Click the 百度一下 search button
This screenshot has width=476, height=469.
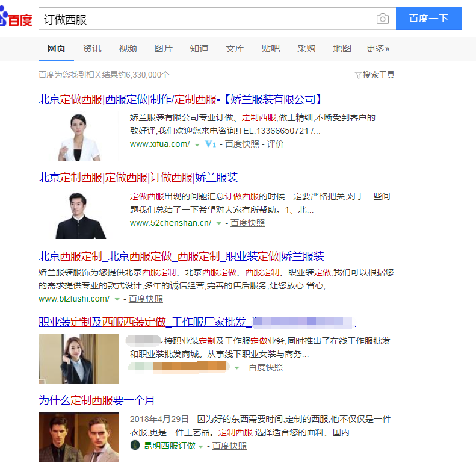[x=428, y=19]
